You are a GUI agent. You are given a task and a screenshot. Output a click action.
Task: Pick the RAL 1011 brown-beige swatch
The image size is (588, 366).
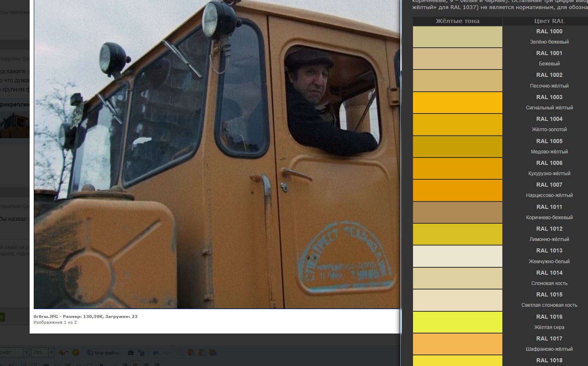click(457, 212)
